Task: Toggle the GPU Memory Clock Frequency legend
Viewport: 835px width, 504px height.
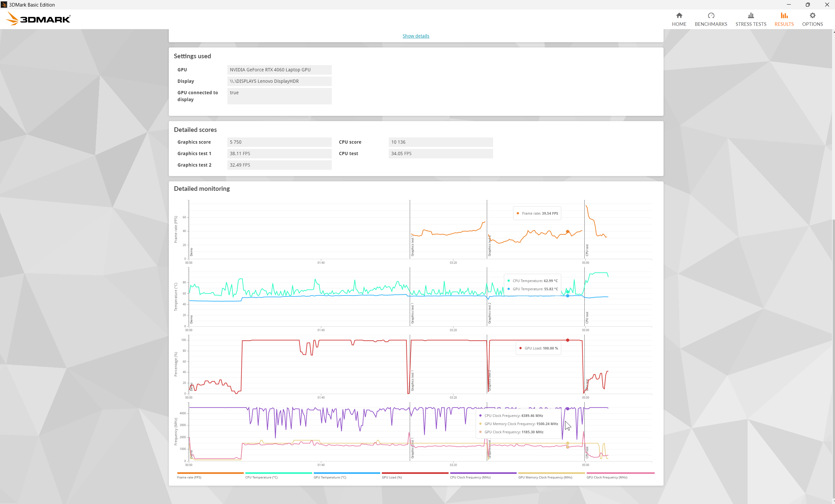Action: click(545, 477)
